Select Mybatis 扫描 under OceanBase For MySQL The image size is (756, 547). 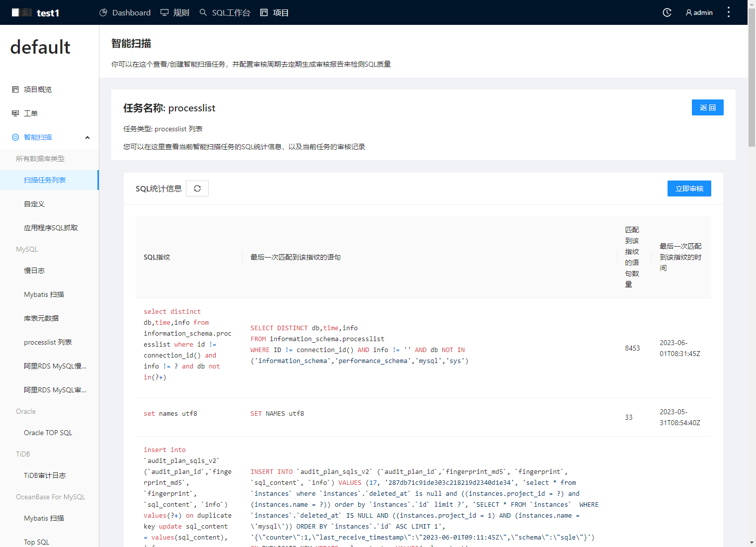(x=49, y=518)
